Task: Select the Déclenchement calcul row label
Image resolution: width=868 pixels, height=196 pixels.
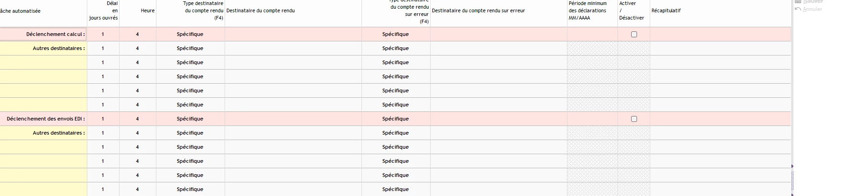Action: [55, 34]
